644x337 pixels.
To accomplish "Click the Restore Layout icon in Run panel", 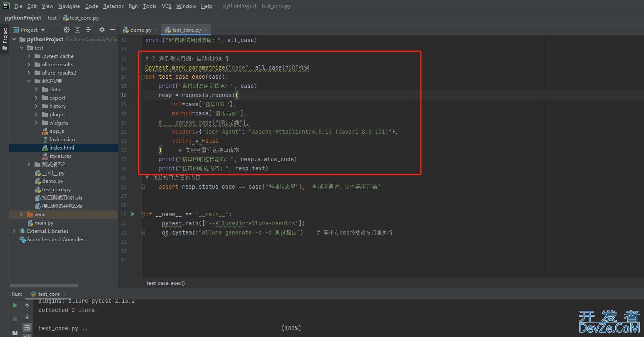I will 15,333.
